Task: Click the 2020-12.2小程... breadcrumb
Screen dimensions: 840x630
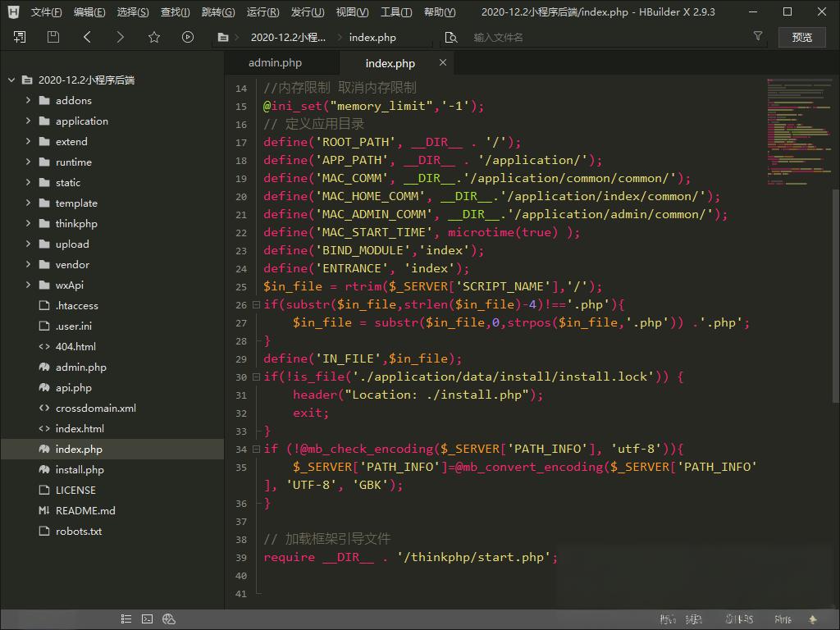Action: (x=288, y=38)
